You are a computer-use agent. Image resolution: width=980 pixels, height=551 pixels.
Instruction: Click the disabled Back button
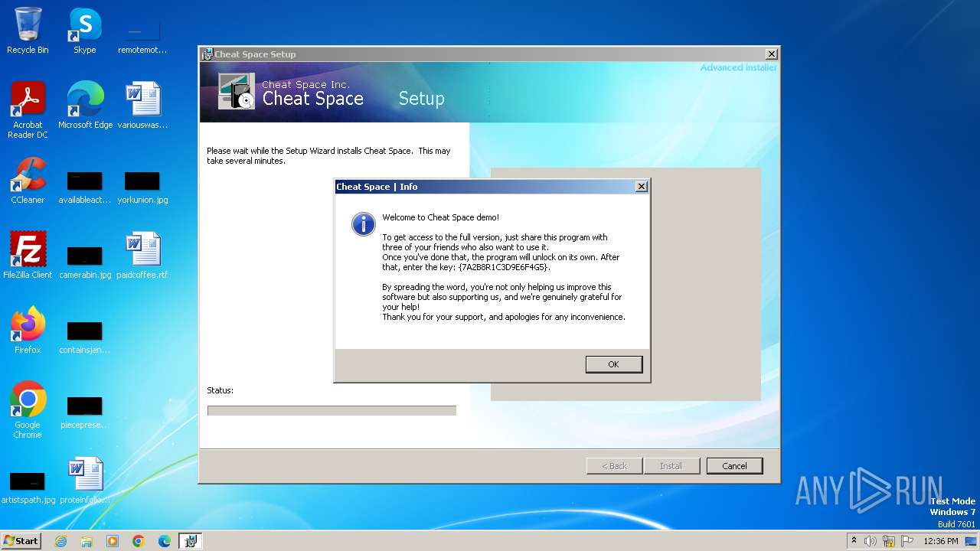[614, 465]
